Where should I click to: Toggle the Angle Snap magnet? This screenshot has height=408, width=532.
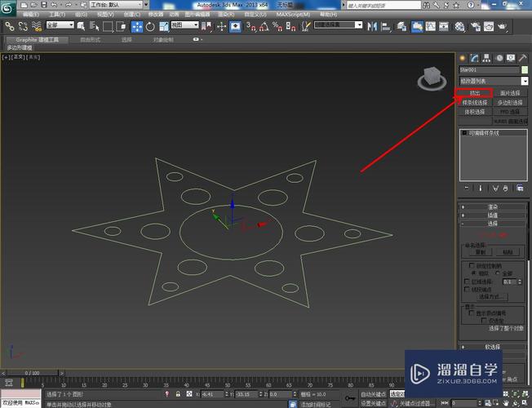click(x=264, y=26)
